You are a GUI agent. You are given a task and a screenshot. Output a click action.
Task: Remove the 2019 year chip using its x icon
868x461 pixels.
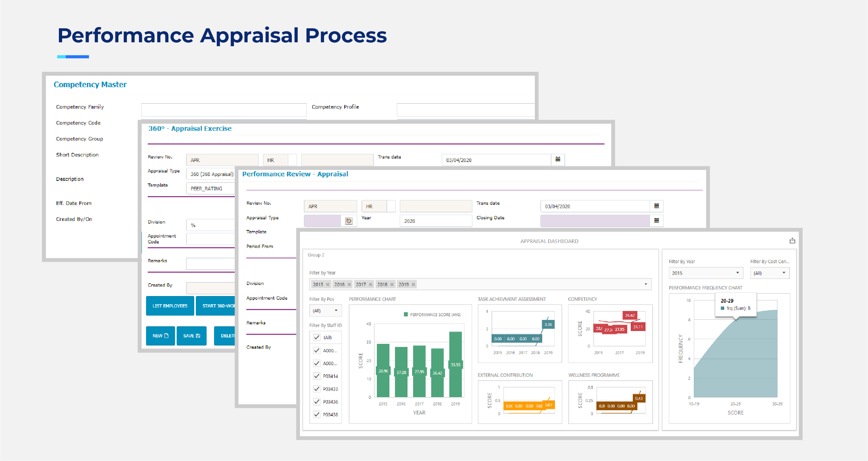414,284
